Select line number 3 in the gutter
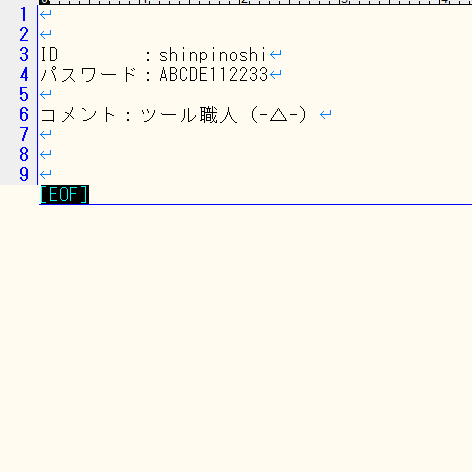472x472 pixels. [x=24, y=54]
